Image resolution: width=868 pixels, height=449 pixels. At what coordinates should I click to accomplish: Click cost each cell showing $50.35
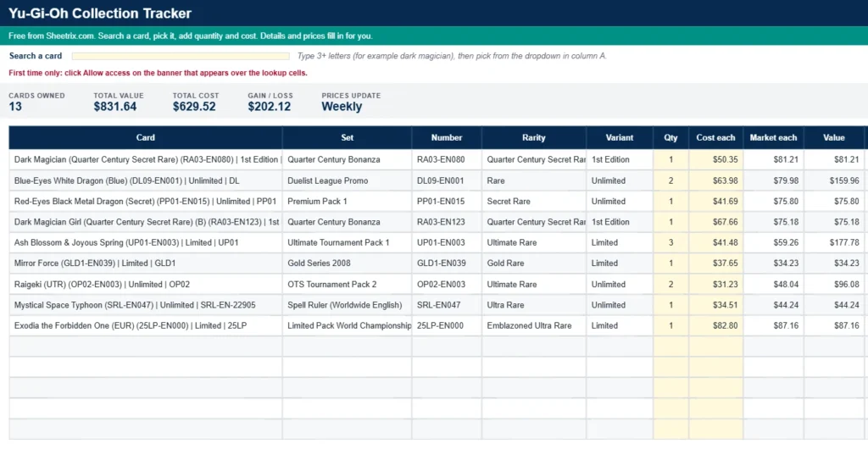coord(715,159)
